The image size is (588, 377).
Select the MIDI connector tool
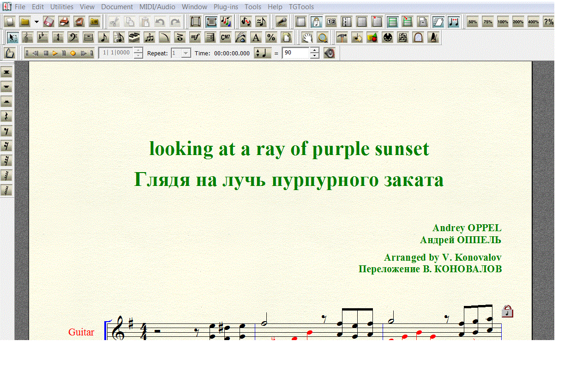point(388,37)
